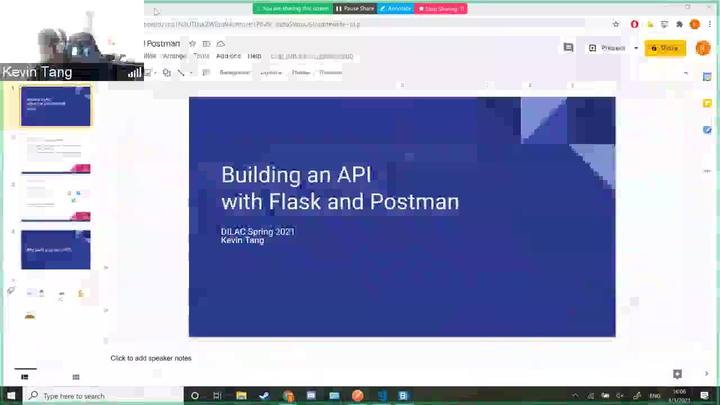Click the Present button
The width and height of the screenshot is (720, 405).
point(608,48)
